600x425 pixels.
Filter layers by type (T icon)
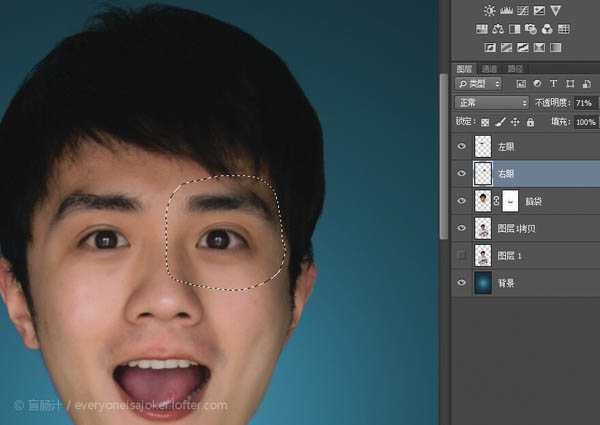[x=553, y=84]
